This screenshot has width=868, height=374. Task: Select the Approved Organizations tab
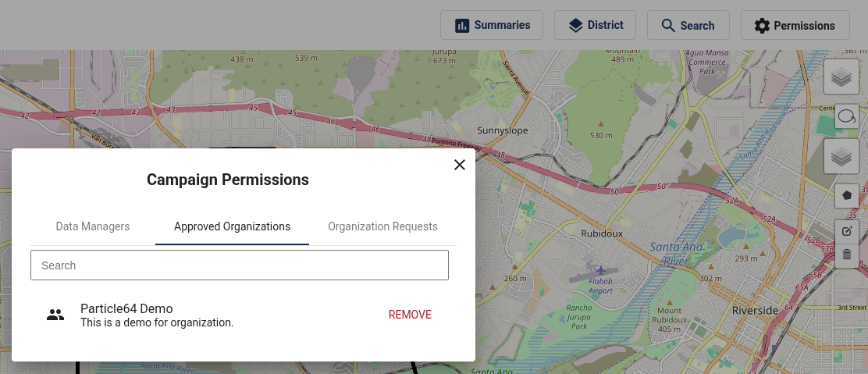pyautogui.click(x=232, y=226)
